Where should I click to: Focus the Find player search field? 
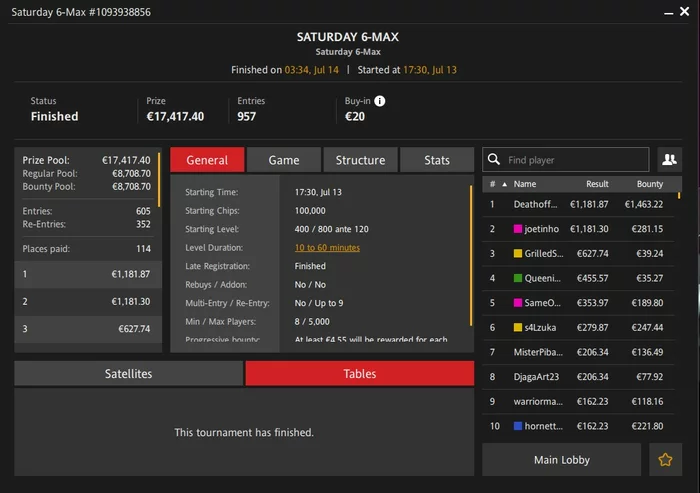566,159
